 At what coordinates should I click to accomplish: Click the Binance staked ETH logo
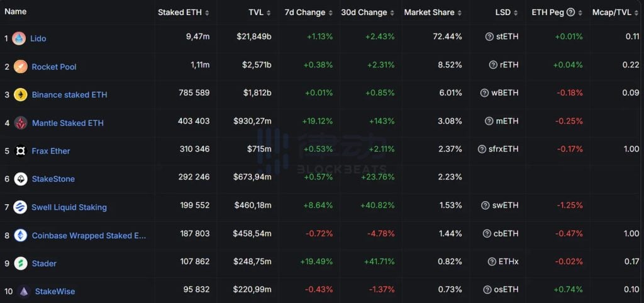[x=20, y=94]
